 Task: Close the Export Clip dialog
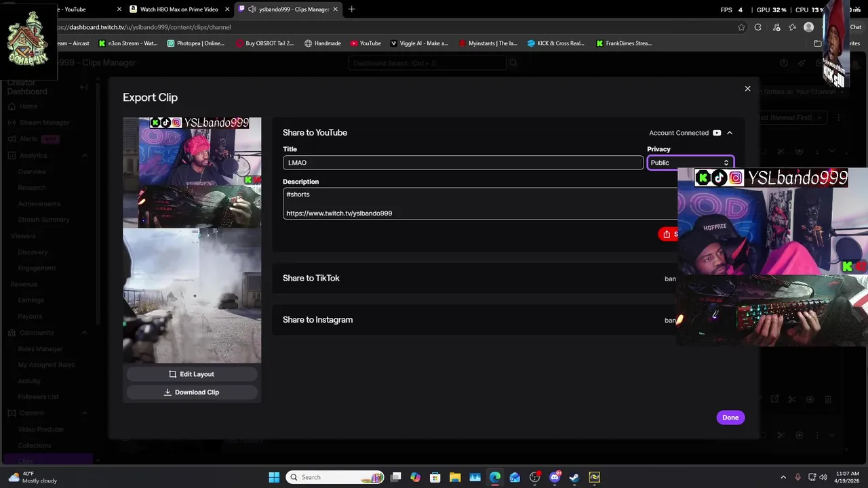click(747, 89)
